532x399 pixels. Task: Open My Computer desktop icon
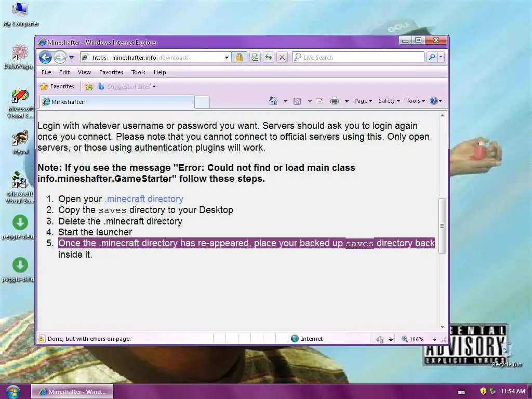[20, 14]
